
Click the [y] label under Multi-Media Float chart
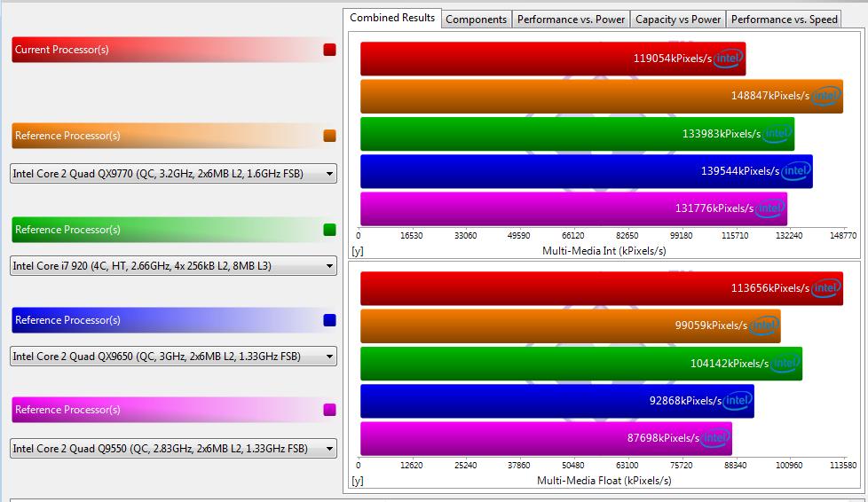coord(358,481)
